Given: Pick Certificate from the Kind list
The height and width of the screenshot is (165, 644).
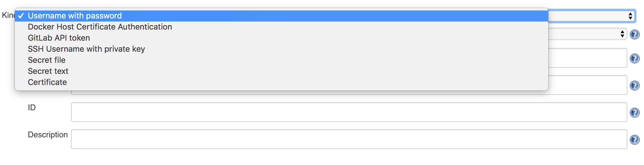Looking at the screenshot, I should coord(47,82).
